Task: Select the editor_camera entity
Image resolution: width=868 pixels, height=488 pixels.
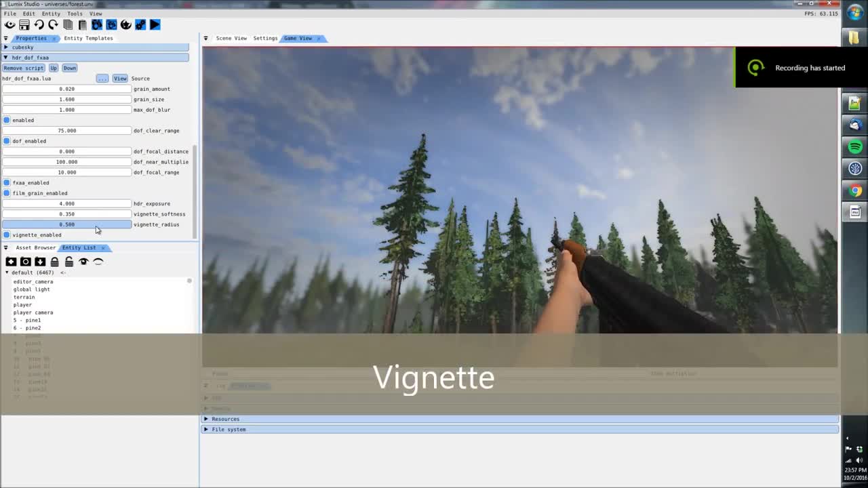Action: tap(33, 281)
